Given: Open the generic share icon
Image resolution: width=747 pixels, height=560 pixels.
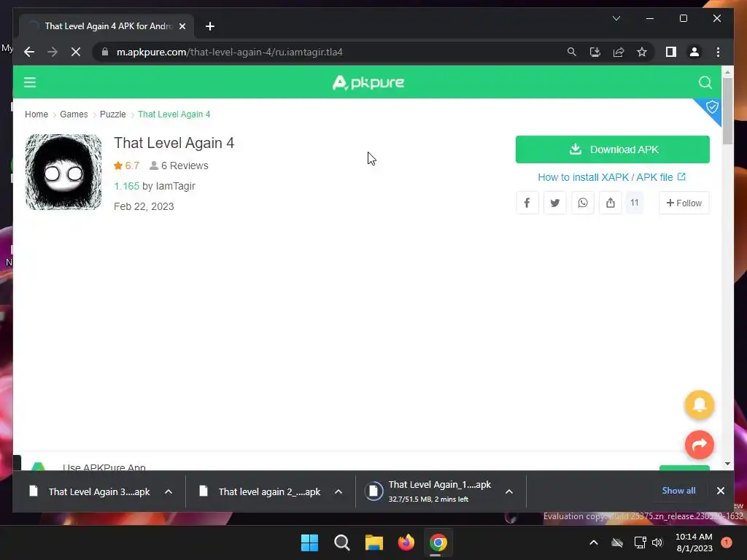Looking at the screenshot, I should (611, 203).
